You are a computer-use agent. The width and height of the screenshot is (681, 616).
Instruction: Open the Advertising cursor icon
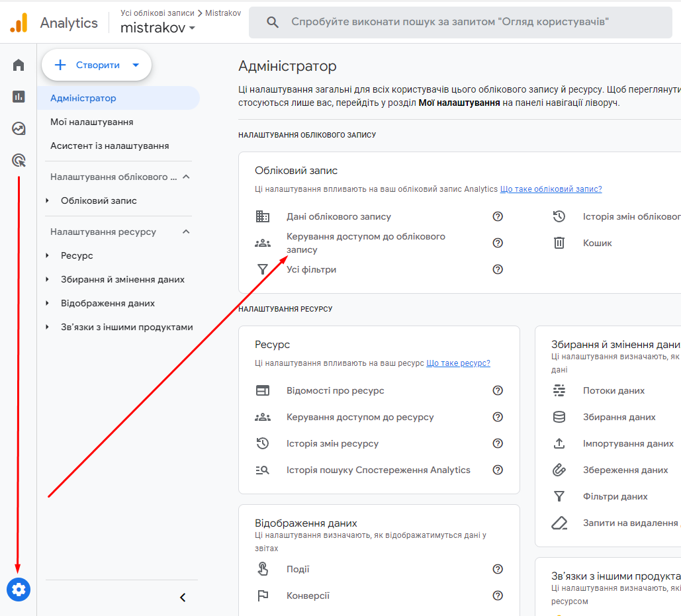(x=19, y=160)
